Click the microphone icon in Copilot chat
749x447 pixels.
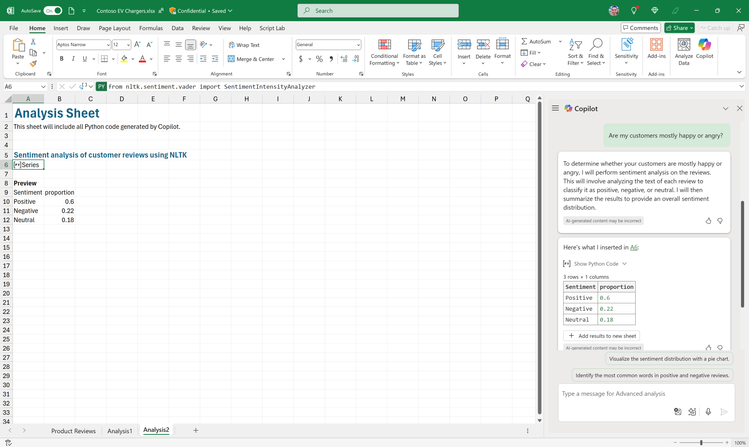click(708, 411)
